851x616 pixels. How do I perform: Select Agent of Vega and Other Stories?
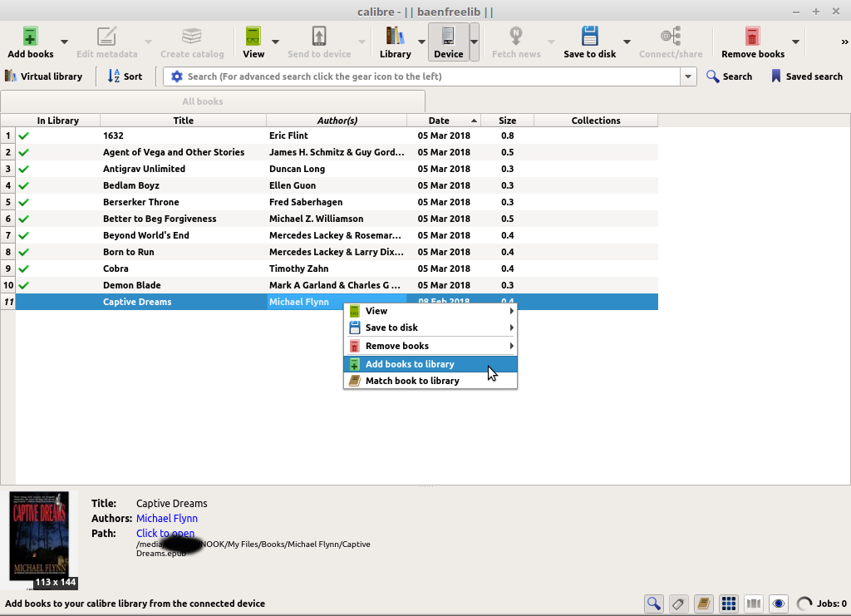click(x=174, y=152)
